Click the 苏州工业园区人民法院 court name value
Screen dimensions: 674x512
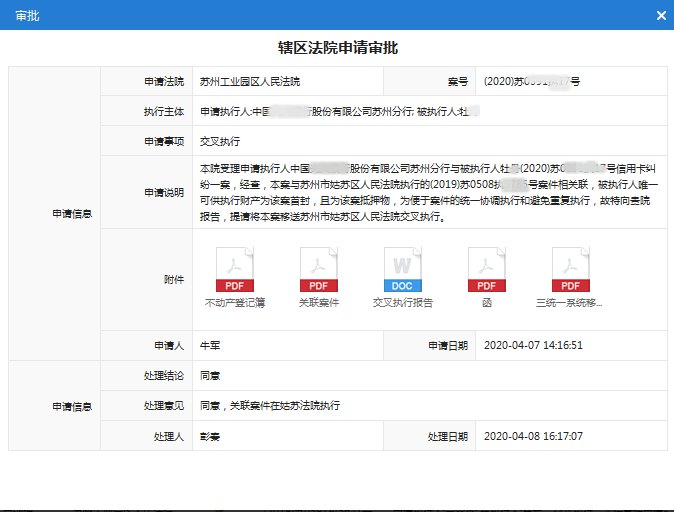(249, 81)
